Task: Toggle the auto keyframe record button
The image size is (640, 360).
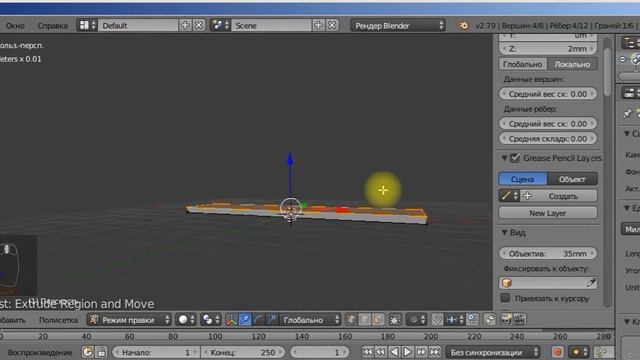Action: click(x=558, y=352)
